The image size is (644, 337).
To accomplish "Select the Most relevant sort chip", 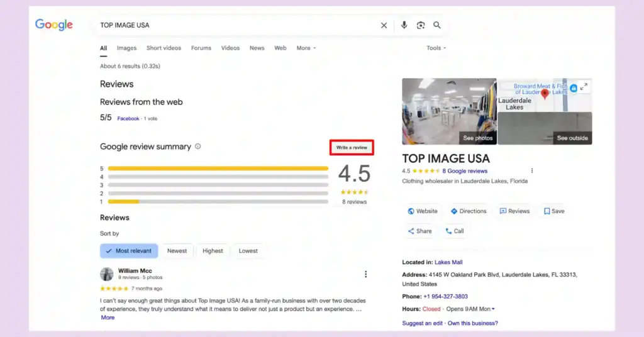I will click(129, 251).
